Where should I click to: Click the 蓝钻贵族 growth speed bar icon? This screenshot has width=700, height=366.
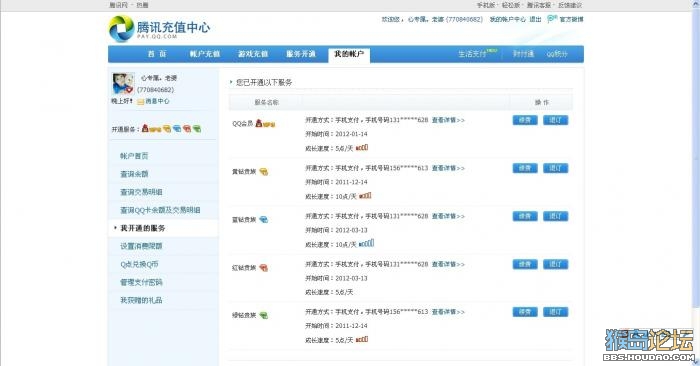pyautogui.click(x=367, y=244)
